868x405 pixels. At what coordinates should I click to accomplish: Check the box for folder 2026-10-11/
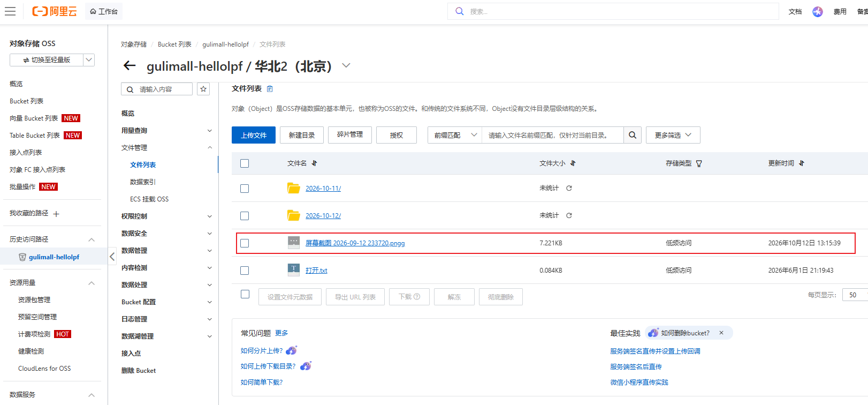[x=245, y=189]
